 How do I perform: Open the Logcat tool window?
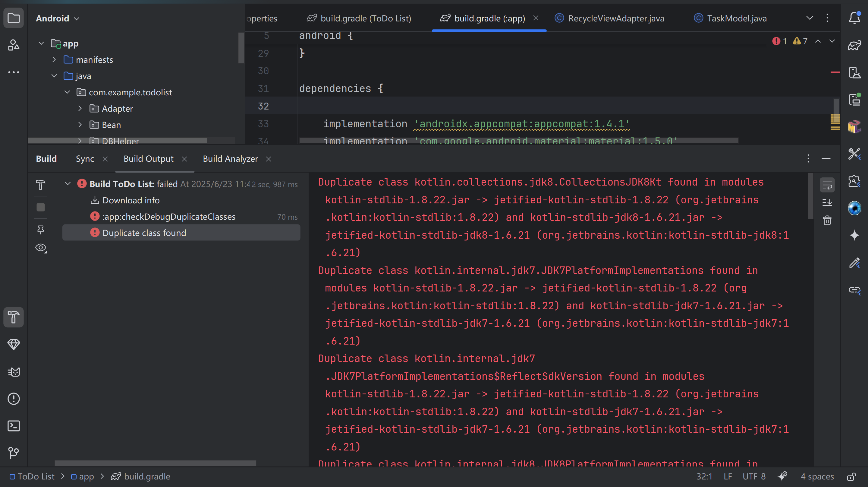[14, 372]
